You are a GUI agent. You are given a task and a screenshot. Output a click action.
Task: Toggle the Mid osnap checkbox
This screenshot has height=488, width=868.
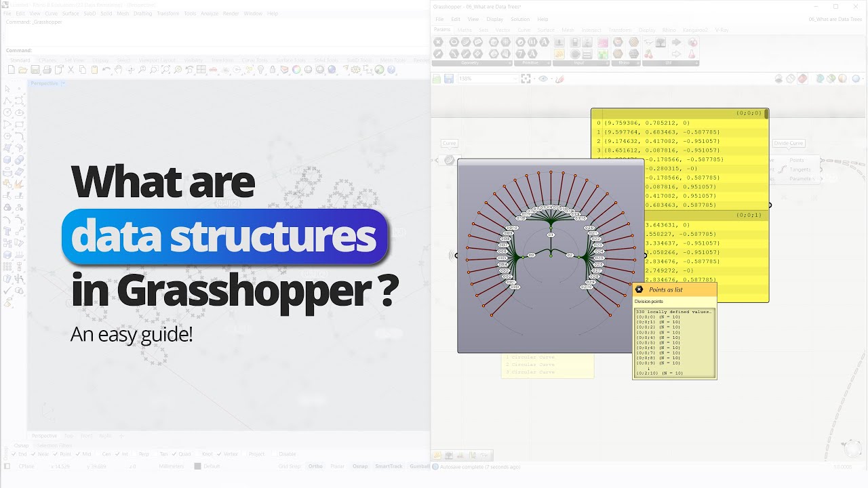click(x=78, y=454)
